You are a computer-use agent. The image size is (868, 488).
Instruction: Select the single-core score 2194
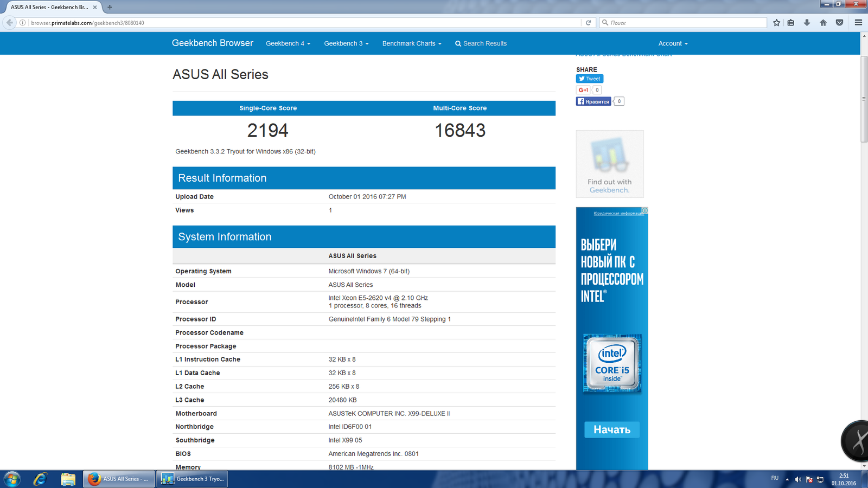click(x=268, y=130)
